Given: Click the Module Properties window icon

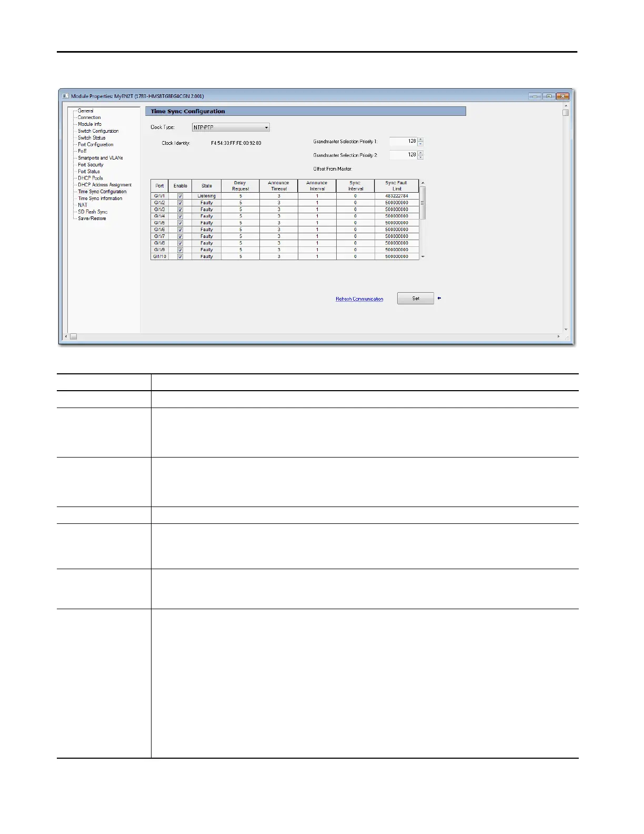Looking at the screenshot, I should tap(66, 96).
